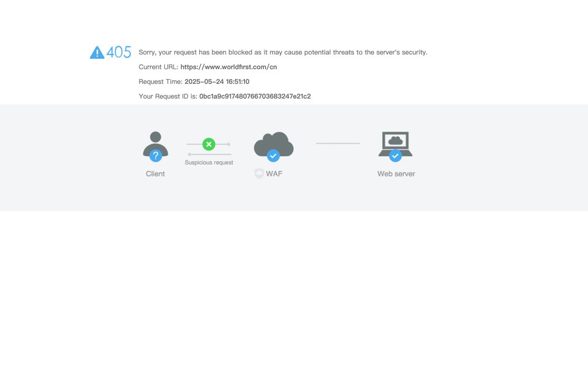The image size is (588, 384).
Task: Click the Client text label
Action: 155,173
